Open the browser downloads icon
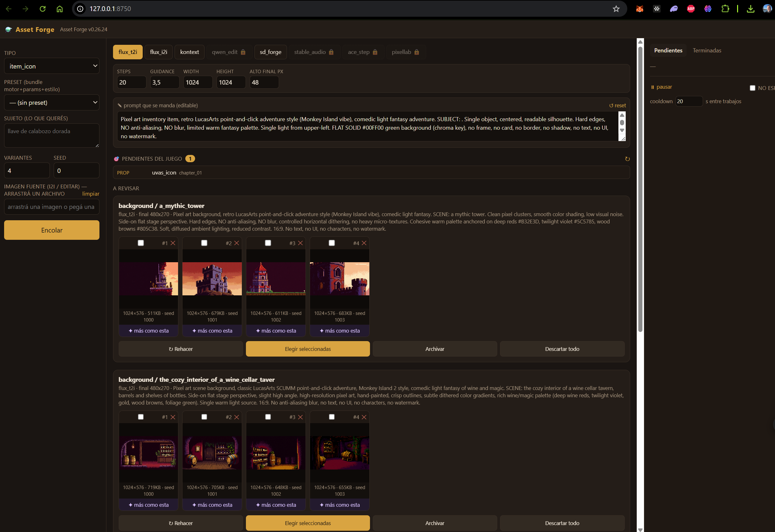Viewport: 775px width, 532px height. pyautogui.click(x=750, y=9)
